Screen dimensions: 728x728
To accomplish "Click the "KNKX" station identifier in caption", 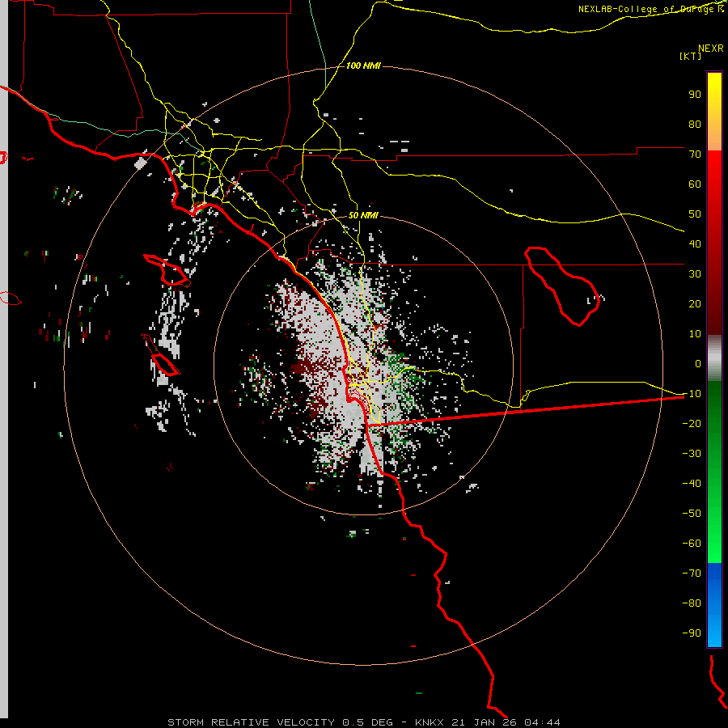I will click(429, 722).
